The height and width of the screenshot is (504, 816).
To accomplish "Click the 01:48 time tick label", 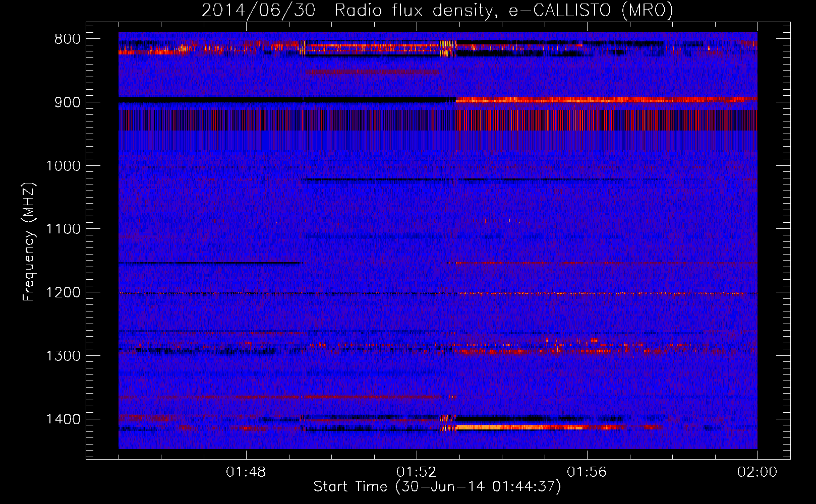I will click(x=246, y=472).
